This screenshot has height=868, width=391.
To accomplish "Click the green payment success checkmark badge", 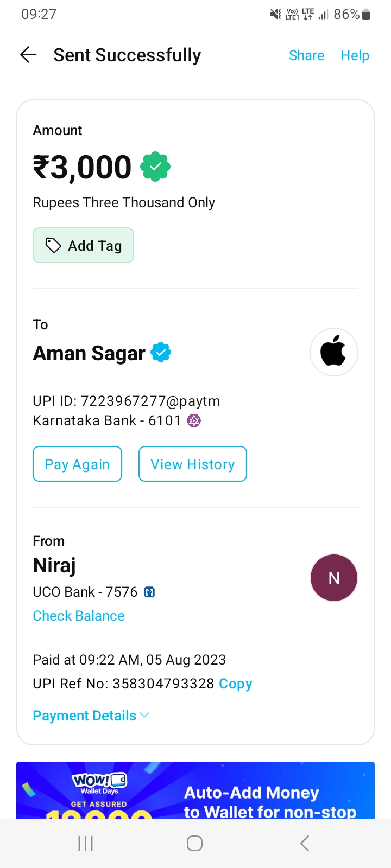I will pyautogui.click(x=155, y=167).
